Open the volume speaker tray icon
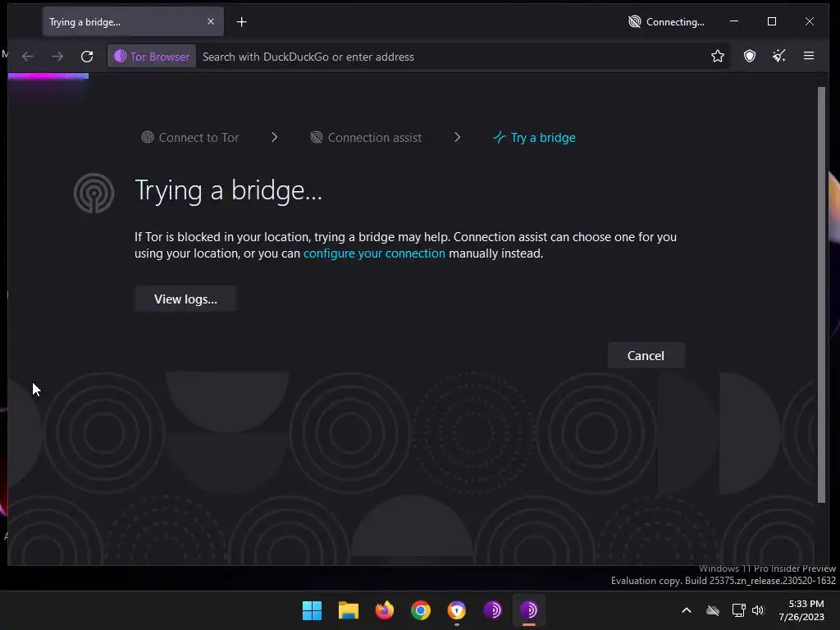The height and width of the screenshot is (630, 840). (757, 610)
